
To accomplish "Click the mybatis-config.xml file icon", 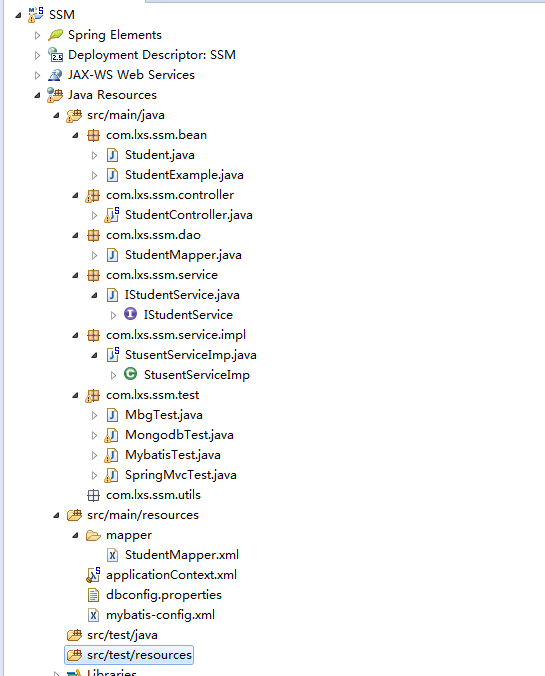I will pyautogui.click(x=93, y=615).
